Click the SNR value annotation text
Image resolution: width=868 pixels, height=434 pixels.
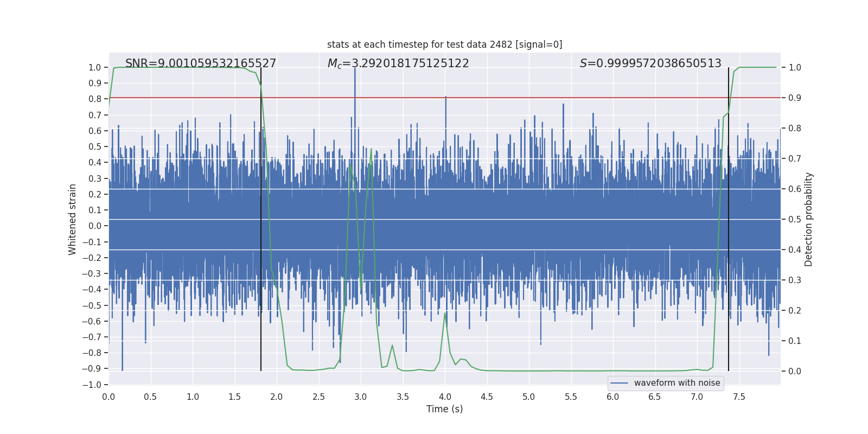tap(201, 63)
